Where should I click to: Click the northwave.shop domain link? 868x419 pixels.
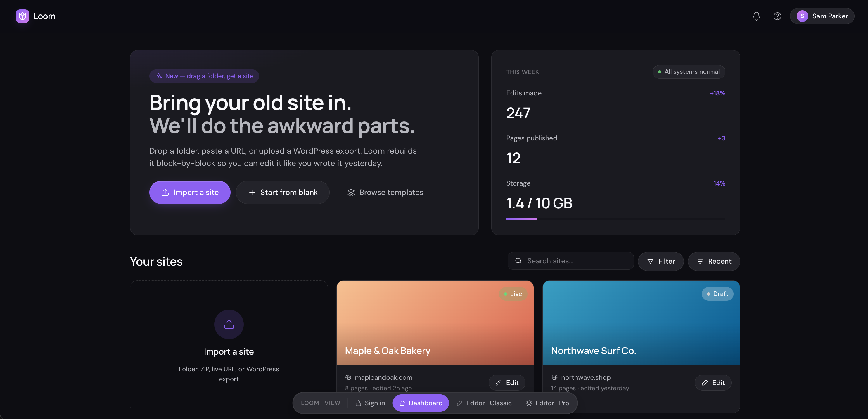[x=586, y=377]
